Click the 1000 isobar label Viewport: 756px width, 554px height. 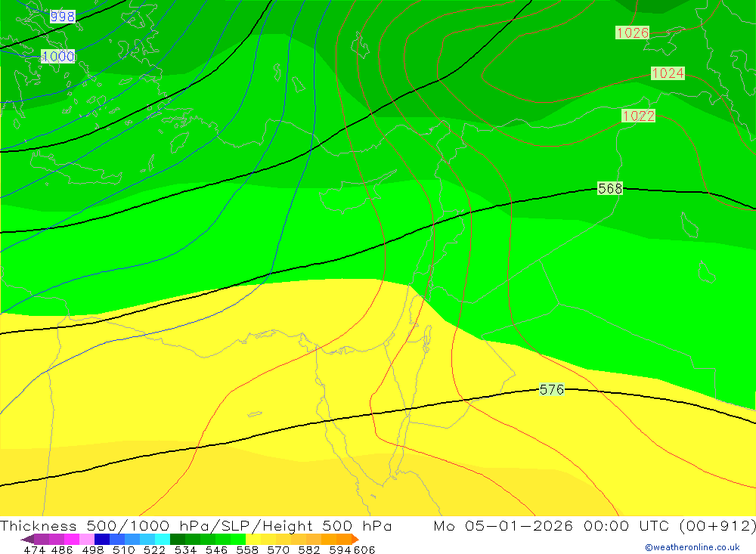(58, 57)
